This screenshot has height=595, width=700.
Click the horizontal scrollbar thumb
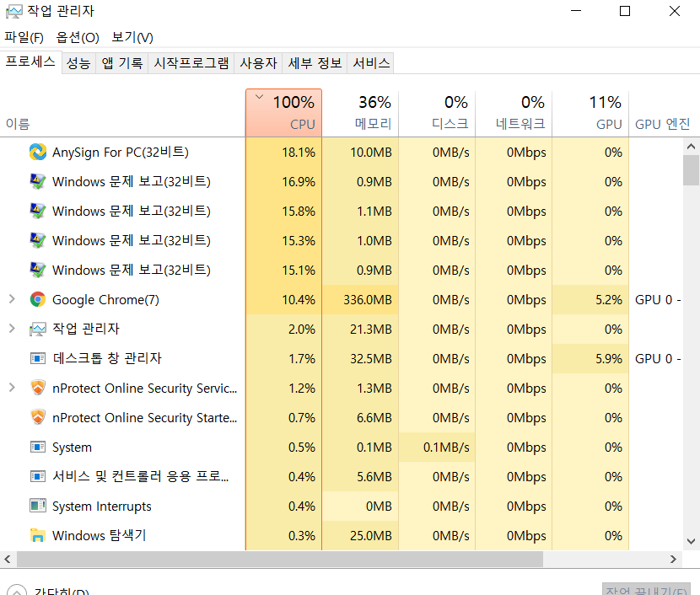[280, 559]
